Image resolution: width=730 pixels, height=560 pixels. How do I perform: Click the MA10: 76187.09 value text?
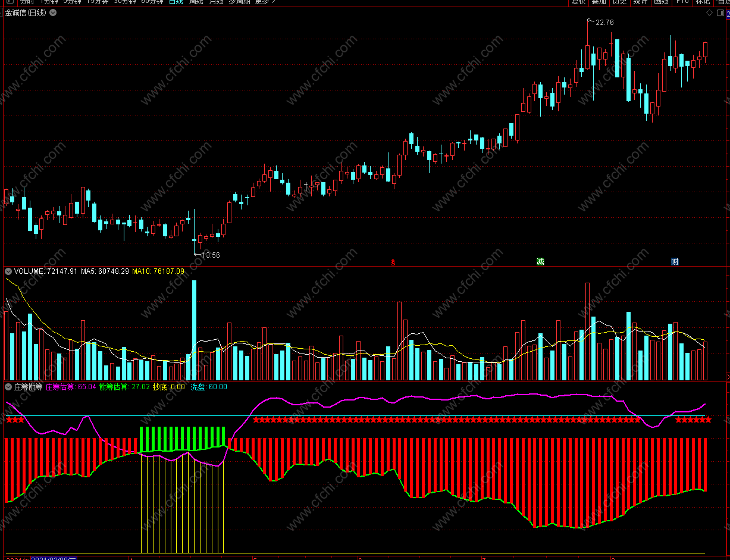click(158, 271)
